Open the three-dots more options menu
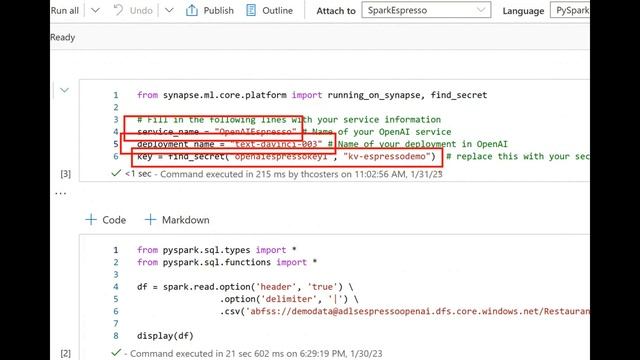 point(60,193)
